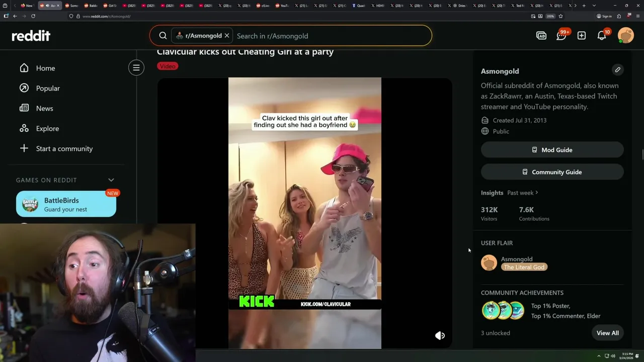
Task: Click the browser back arrow
Action: 15,16
